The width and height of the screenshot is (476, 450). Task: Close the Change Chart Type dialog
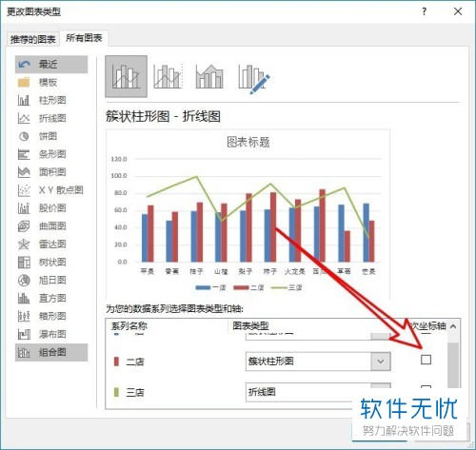tap(458, 11)
